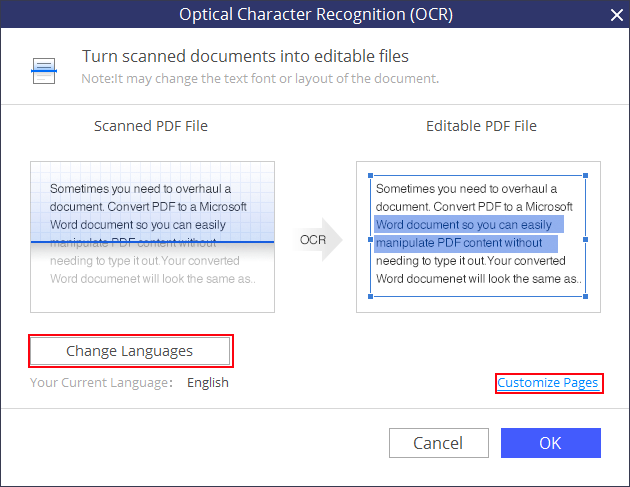Click the Change Languages button
Viewport: 630px width, 487px height.
pos(130,351)
